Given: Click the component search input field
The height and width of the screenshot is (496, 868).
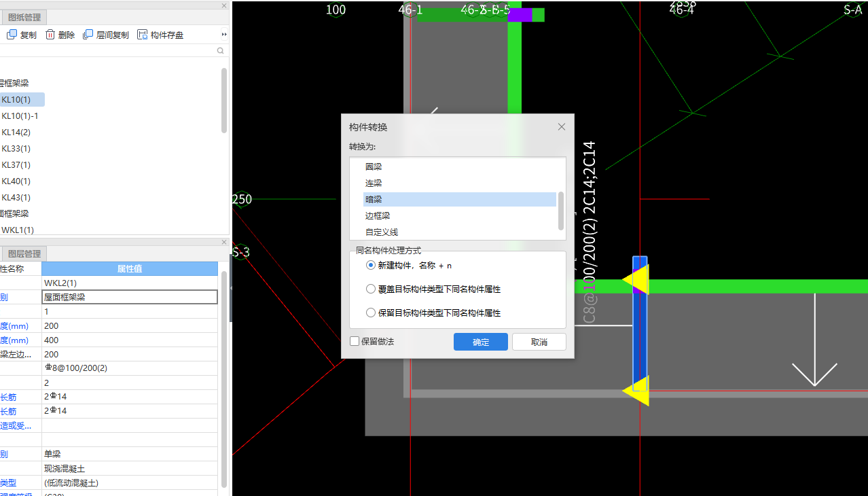Looking at the screenshot, I should (109, 51).
